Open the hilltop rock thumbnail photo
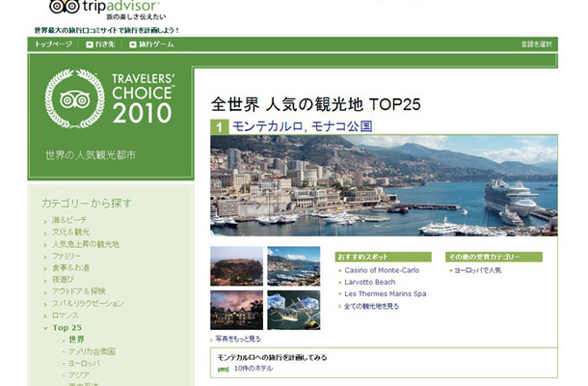Screen dimensions: 588x386 tap(236, 266)
